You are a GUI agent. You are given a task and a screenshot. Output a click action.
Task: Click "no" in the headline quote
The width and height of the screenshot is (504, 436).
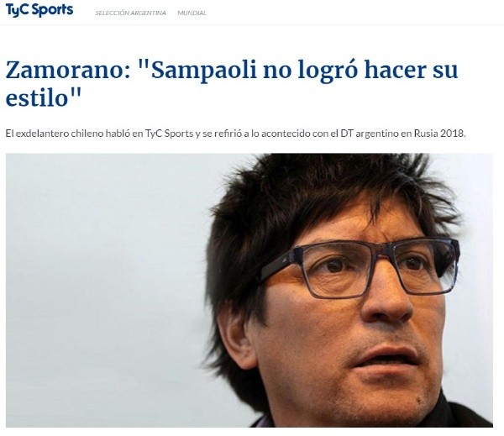pos(277,71)
